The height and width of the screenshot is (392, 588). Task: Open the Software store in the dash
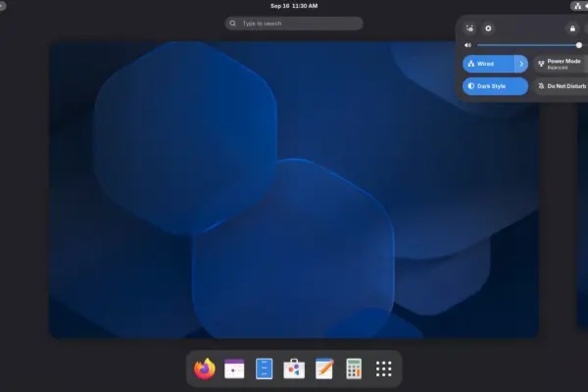pyautogui.click(x=294, y=368)
